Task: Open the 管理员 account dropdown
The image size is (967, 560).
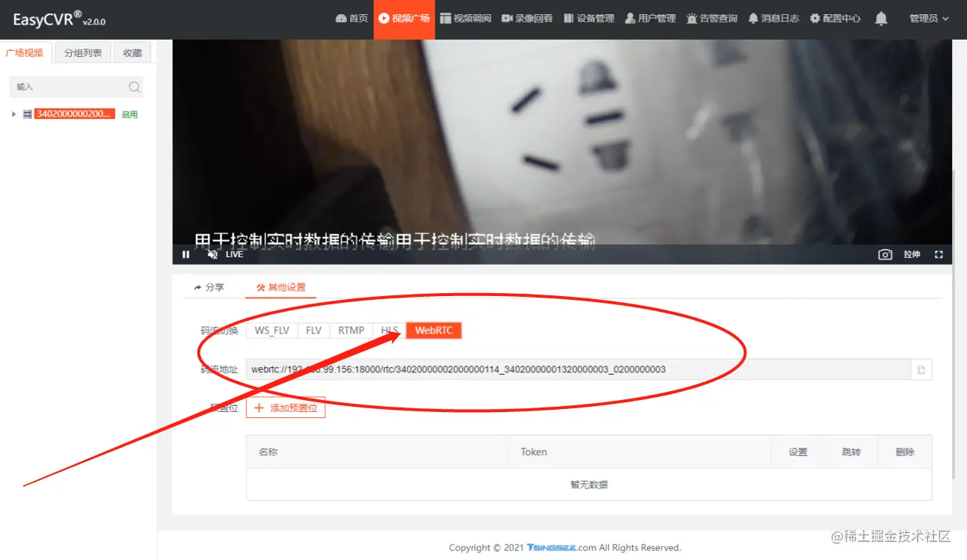Action: pos(929,18)
